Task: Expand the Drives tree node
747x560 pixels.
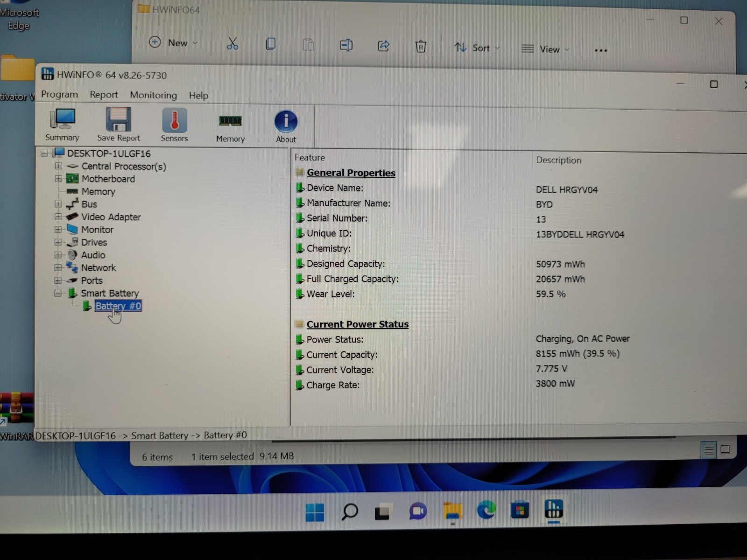Action: tap(58, 242)
